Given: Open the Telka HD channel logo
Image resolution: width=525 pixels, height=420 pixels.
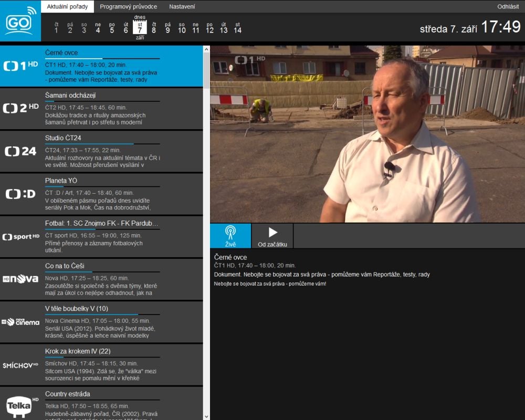Looking at the screenshot, I should [20, 405].
